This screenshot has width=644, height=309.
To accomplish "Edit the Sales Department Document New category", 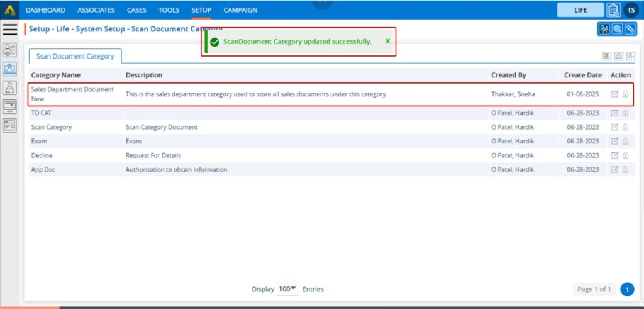I will (x=614, y=94).
